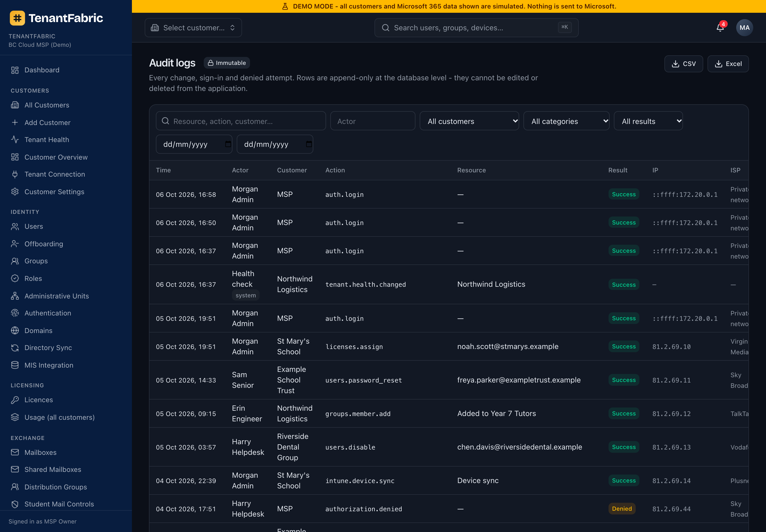Click the Authentication fingerprint icon
Image resolution: width=766 pixels, height=532 pixels.
coord(15,313)
